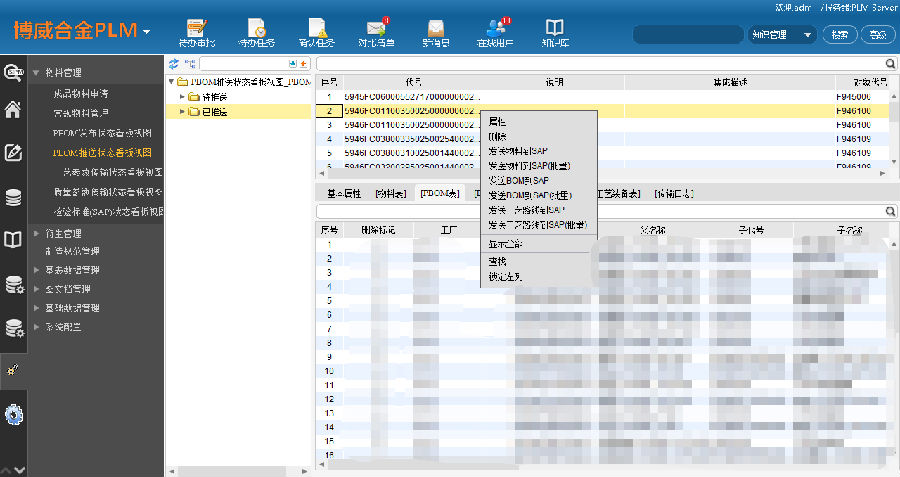900x477 pixels.
Task: Click the header search input field
Action: tap(687, 35)
